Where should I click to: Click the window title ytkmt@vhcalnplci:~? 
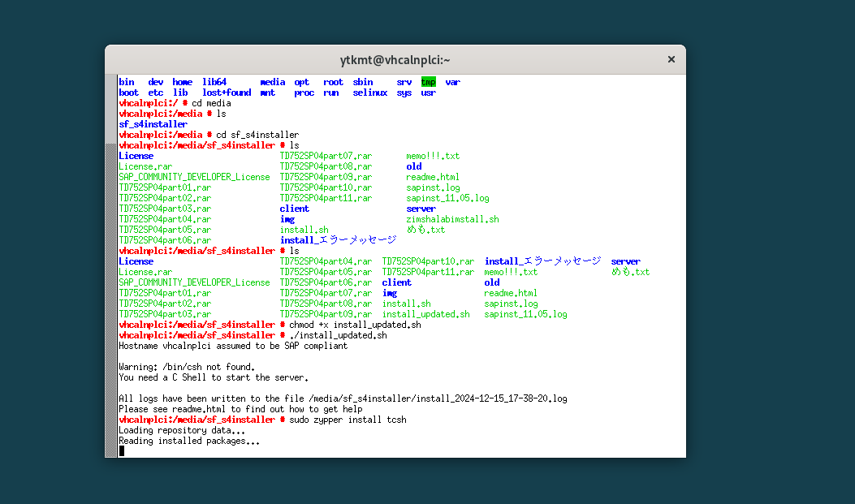click(x=395, y=60)
